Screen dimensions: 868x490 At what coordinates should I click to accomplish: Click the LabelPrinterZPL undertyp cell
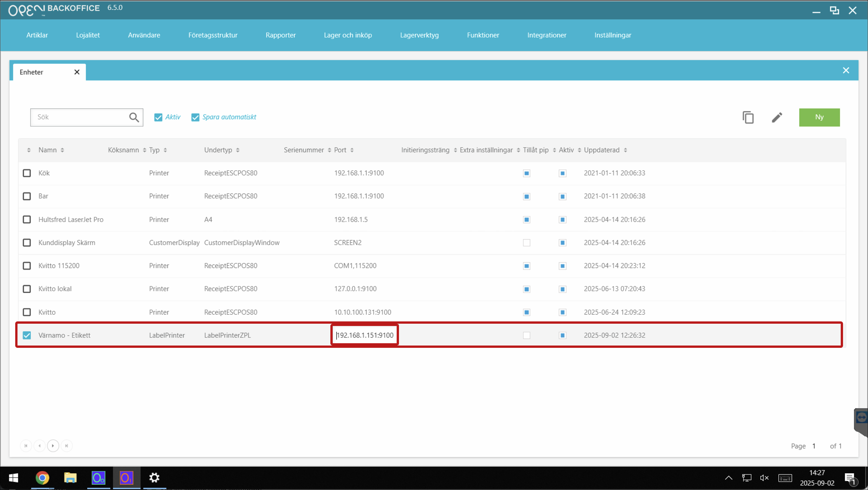[x=227, y=335]
